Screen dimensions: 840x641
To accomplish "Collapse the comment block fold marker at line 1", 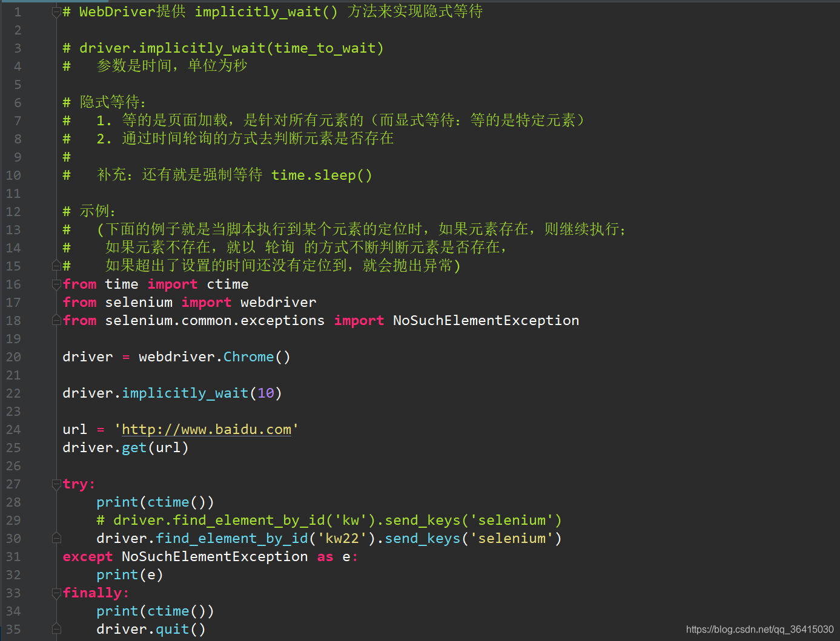I will tap(56, 12).
